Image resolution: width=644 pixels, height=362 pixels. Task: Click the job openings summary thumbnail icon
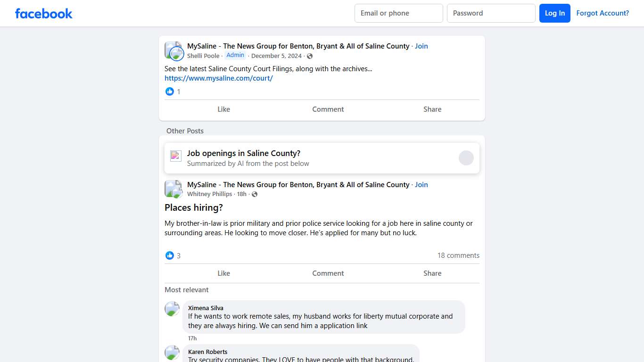(x=175, y=156)
